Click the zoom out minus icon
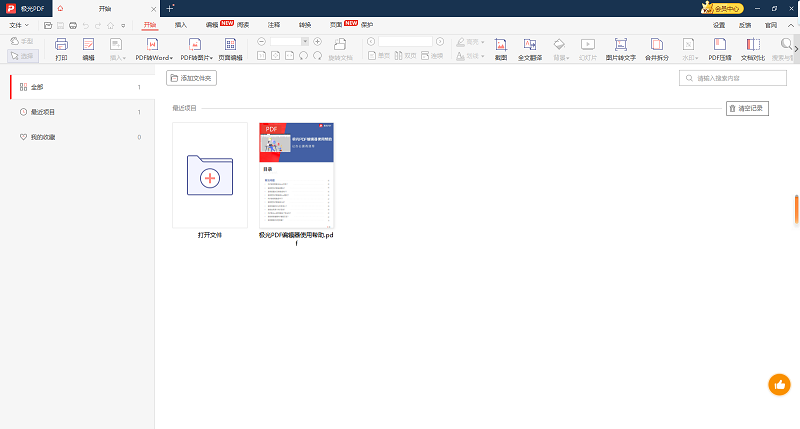Viewport: 800px width, 429px height. point(261,41)
